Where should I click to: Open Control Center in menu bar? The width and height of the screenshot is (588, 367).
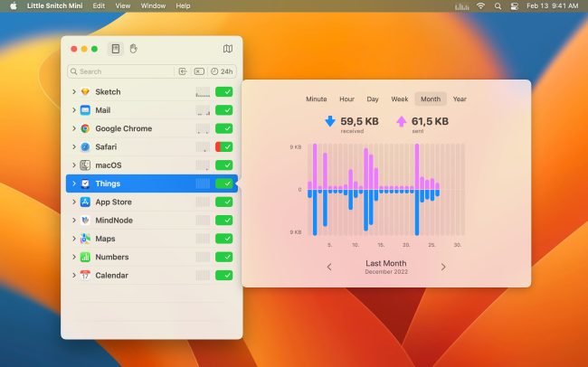click(x=515, y=6)
